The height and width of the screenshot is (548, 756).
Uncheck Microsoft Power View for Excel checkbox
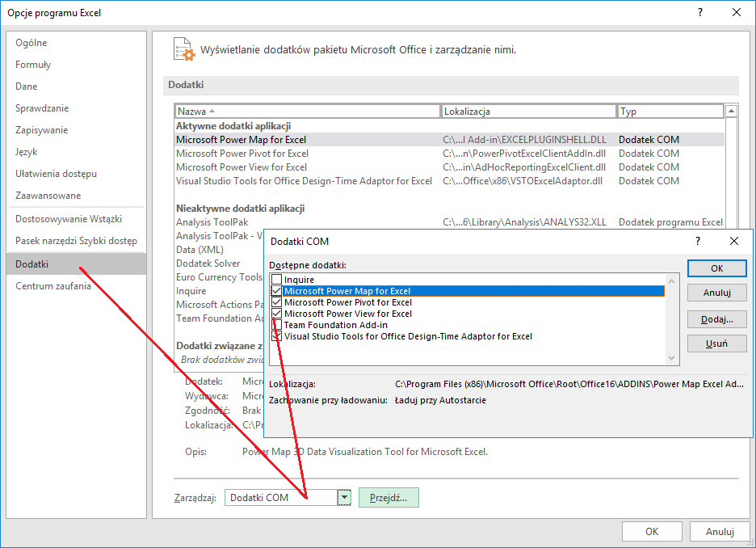(277, 314)
